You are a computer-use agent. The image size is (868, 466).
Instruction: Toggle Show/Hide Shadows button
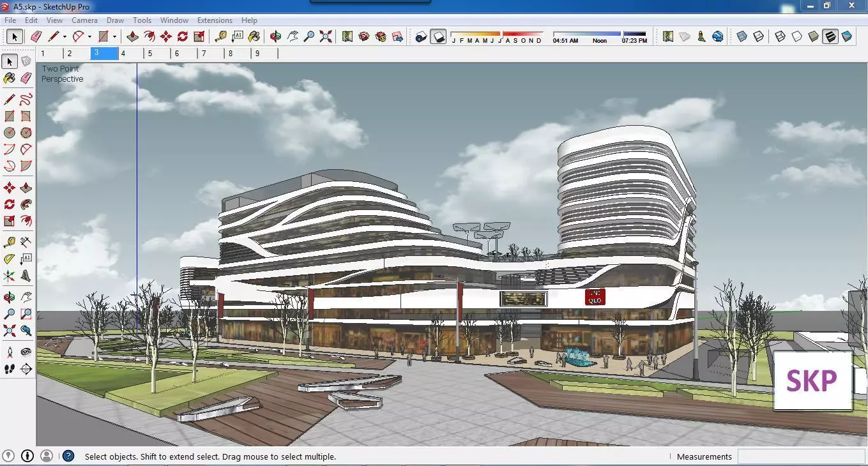(438, 36)
